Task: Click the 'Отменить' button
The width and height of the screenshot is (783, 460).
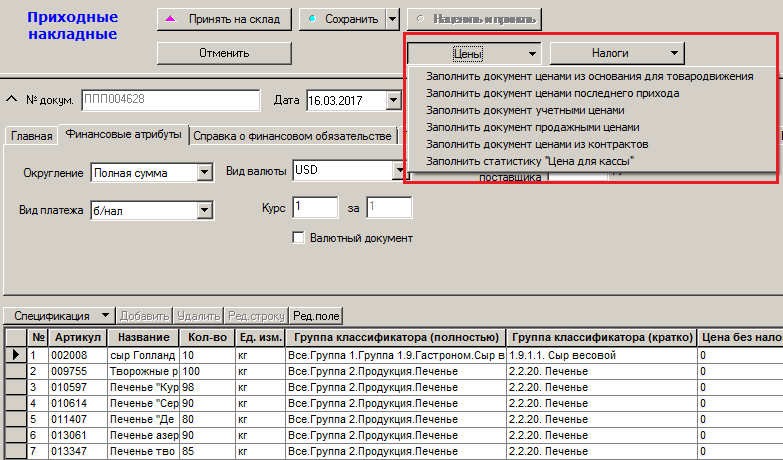Action: tap(224, 53)
